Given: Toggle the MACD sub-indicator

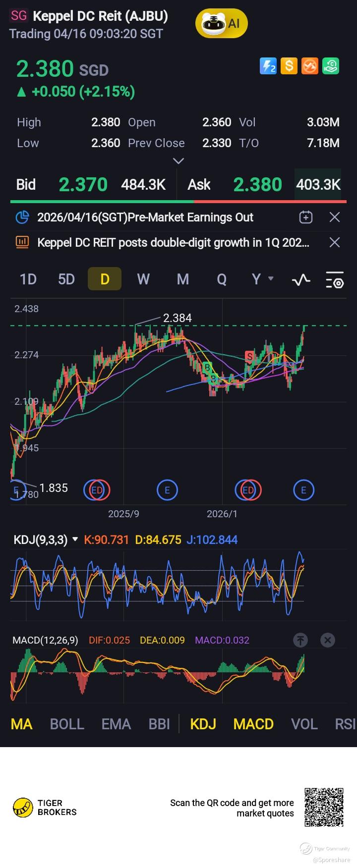Looking at the screenshot, I should coord(253,724).
